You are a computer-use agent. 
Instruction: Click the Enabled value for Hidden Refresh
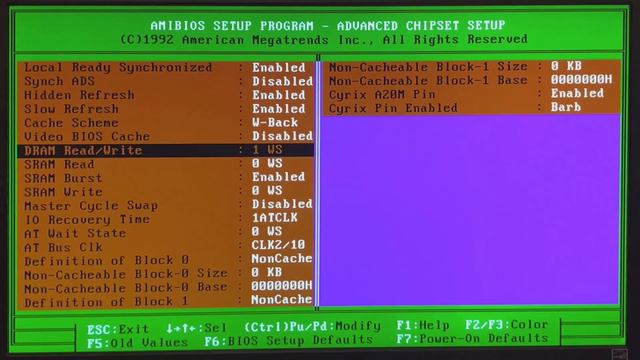[x=279, y=95]
